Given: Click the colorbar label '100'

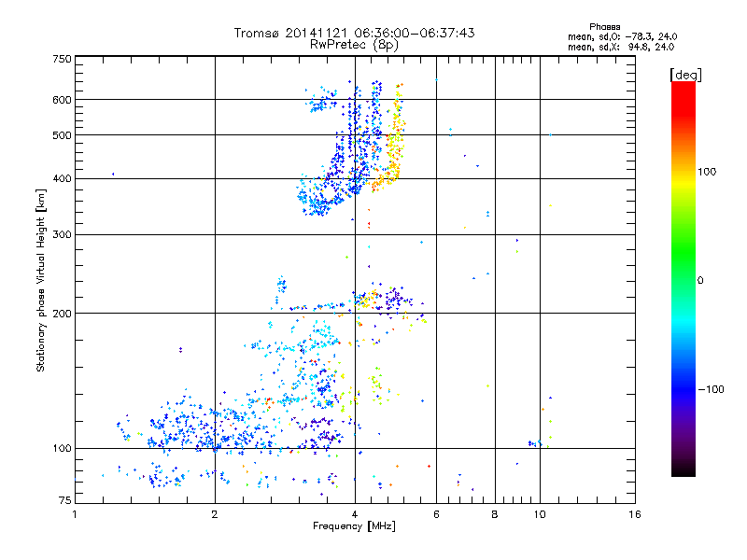Looking at the screenshot, I should click(707, 172).
